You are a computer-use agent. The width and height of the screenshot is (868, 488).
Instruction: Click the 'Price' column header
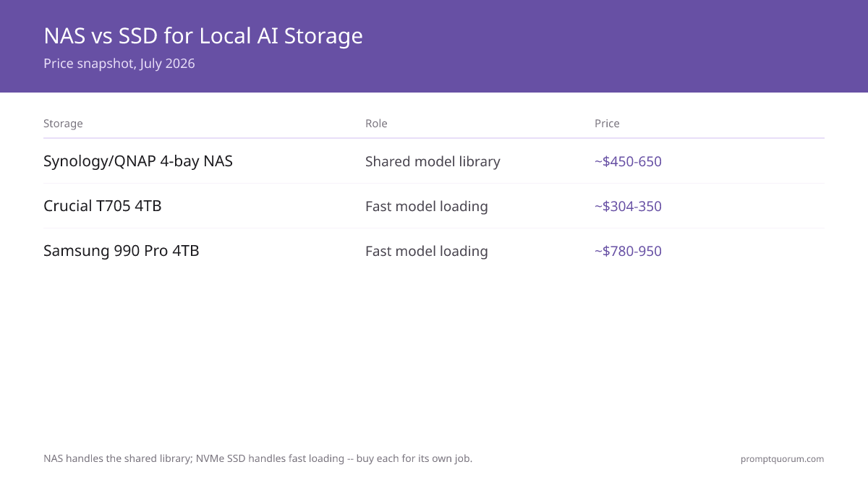click(607, 124)
